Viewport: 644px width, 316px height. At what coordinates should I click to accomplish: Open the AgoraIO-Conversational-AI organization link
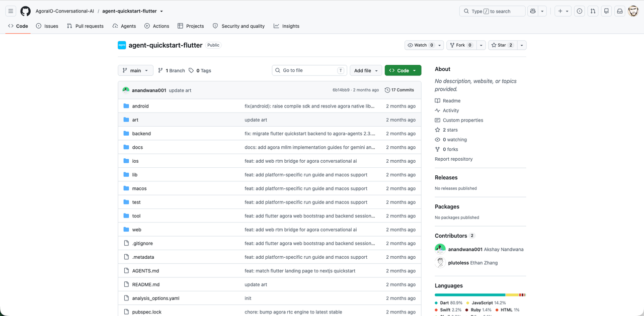[x=64, y=11]
